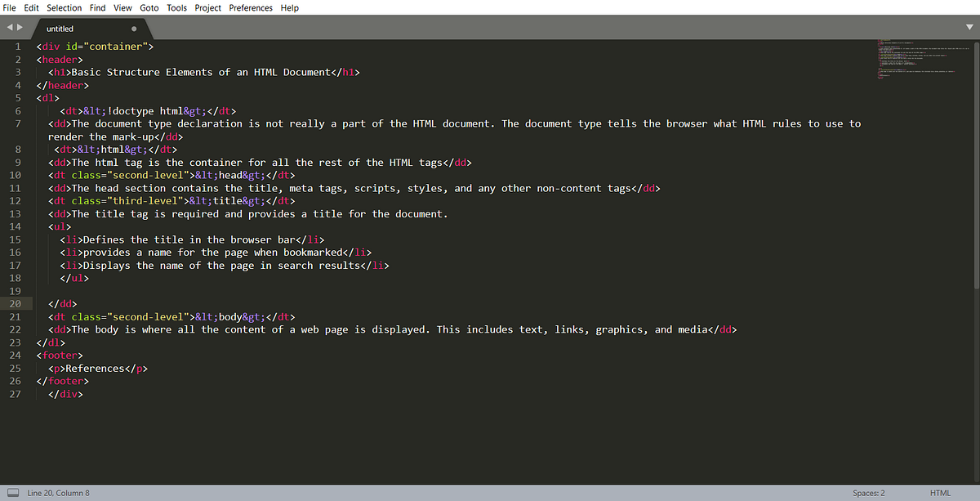Image resolution: width=980 pixels, height=501 pixels.
Task: Open the Project menu
Action: click(x=207, y=7)
